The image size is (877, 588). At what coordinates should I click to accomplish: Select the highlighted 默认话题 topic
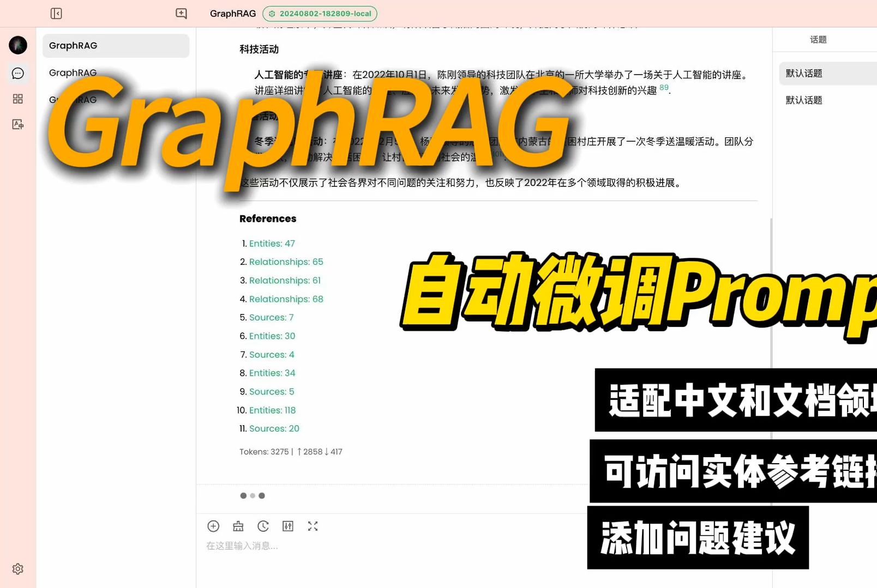828,74
